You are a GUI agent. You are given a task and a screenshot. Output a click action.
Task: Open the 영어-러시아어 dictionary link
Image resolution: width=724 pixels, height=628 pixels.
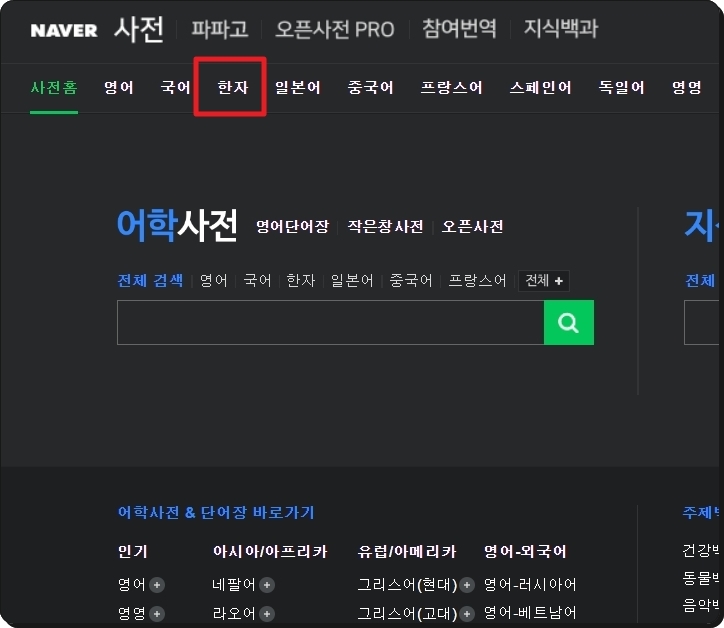coord(530,585)
